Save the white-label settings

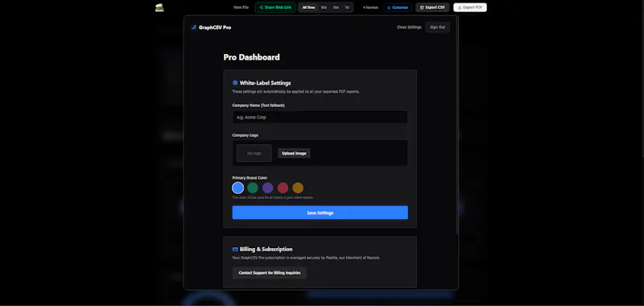(x=320, y=213)
